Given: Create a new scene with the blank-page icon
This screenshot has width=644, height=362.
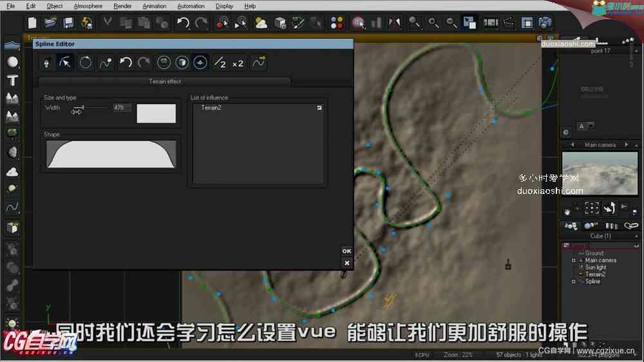Looking at the screenshot, I should point(32,23).
